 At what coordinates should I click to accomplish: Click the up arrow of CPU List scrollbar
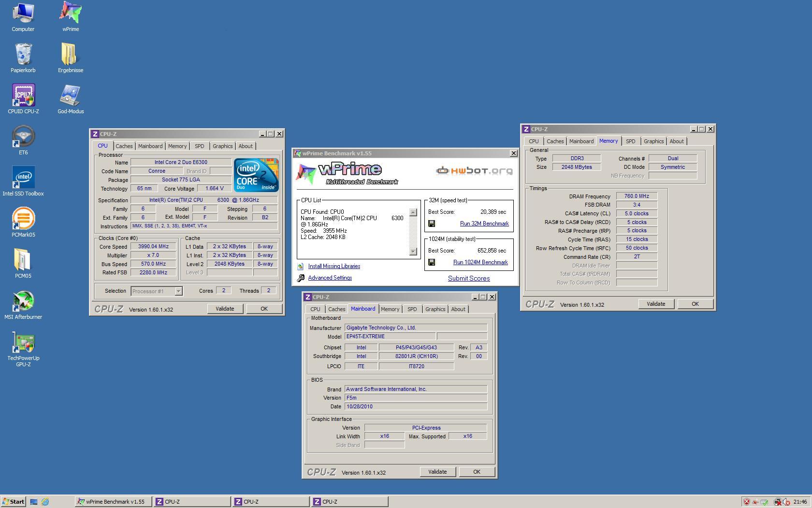click(x=413, y=212)
